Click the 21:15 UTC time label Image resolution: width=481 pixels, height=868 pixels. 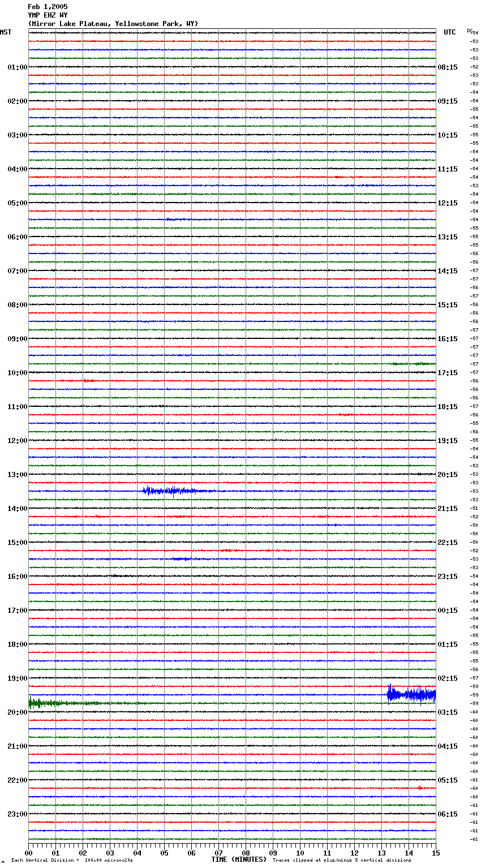[x=448, y=509]
